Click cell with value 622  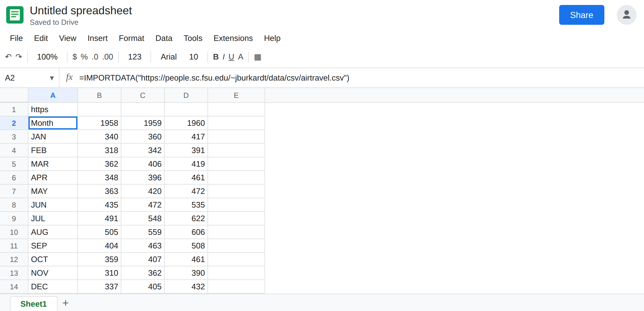186,218
